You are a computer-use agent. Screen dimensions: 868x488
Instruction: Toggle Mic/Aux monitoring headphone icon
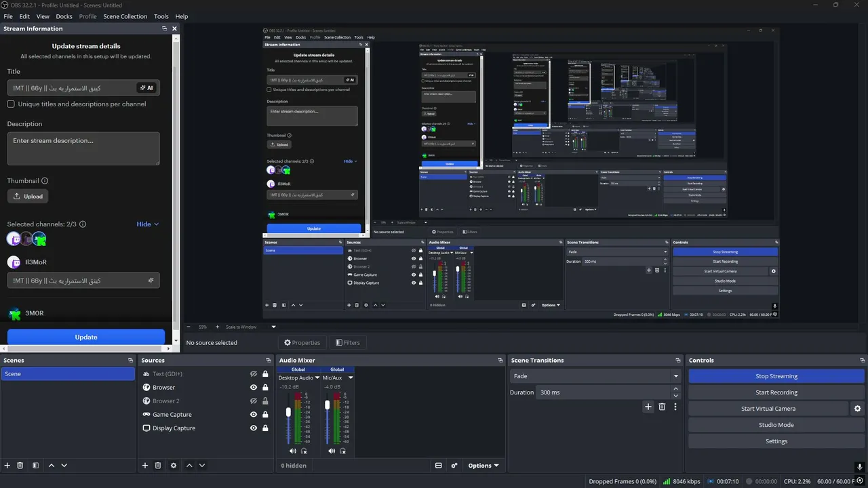(x=343, y=451)
